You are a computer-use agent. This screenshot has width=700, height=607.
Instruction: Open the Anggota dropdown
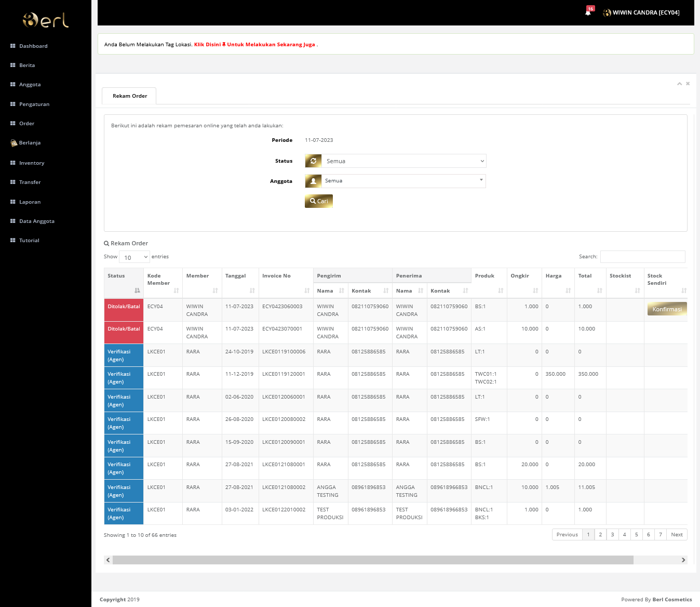click(403, 181)
